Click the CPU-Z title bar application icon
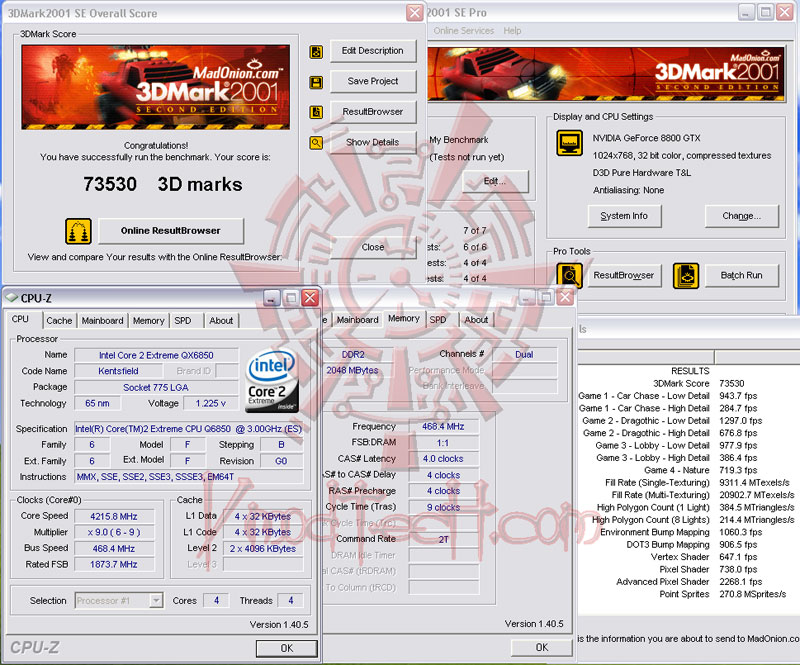 point(11,298)
